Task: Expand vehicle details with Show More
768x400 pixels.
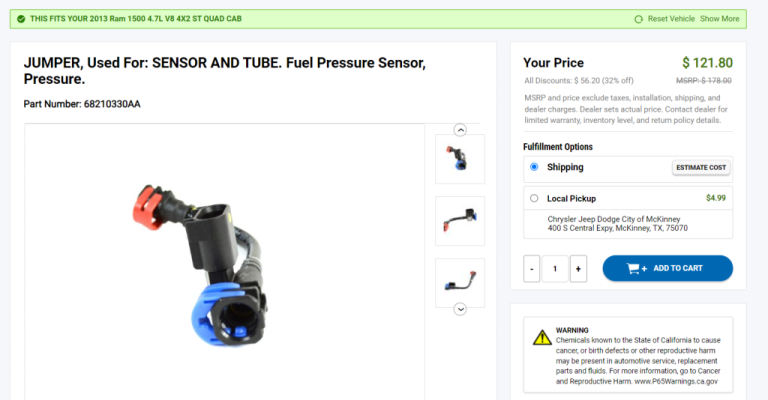Action: [720, 19]
